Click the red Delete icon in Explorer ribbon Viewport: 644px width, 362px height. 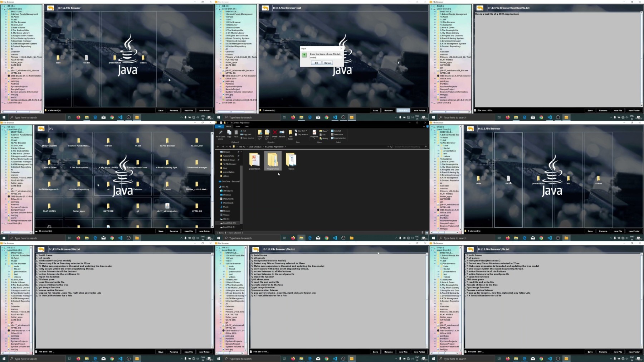pos(275,133)
